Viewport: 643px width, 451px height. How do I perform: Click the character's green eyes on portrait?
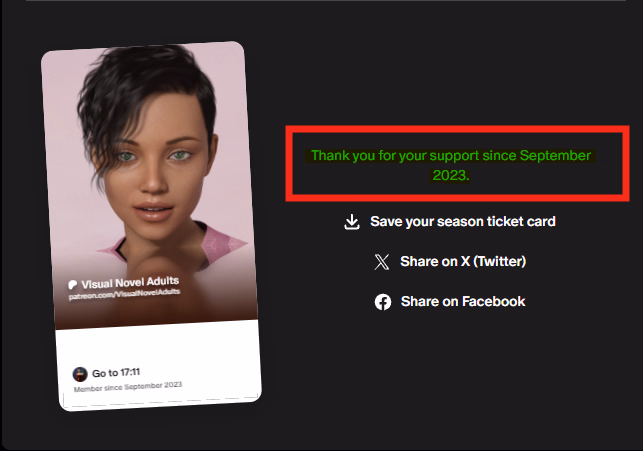pos(153,156)
